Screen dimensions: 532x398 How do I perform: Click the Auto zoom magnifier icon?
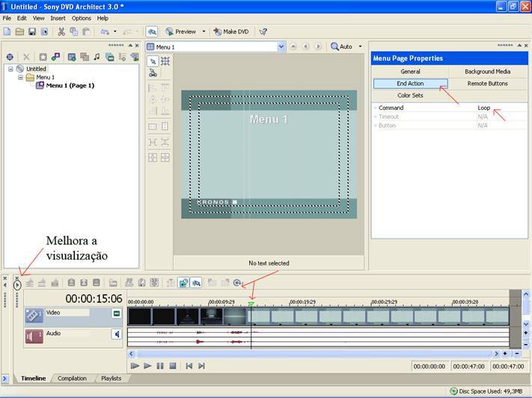pyautogui.click(x=334, y=46)
